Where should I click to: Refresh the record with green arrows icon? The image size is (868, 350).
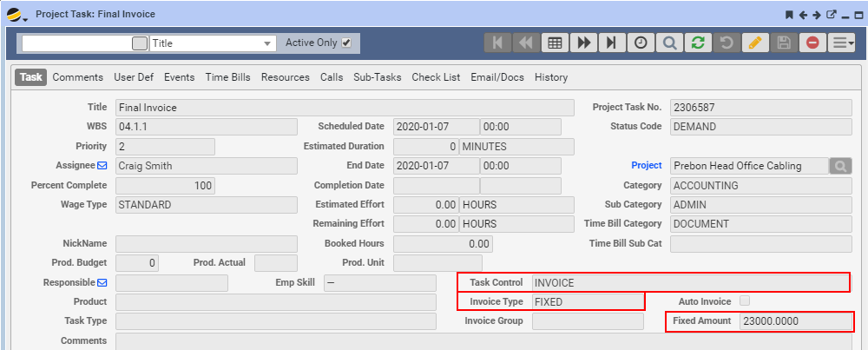coord(698,43)
